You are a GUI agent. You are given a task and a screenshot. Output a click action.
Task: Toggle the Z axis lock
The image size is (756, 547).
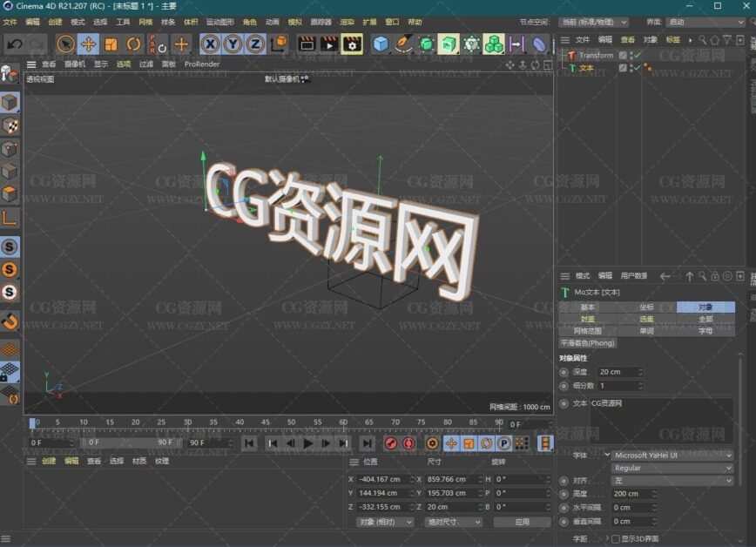click(255, 44)
